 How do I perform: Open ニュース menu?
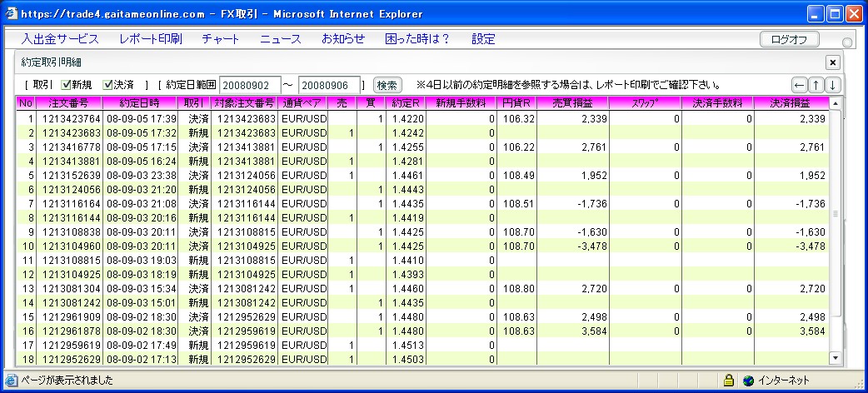281,39
